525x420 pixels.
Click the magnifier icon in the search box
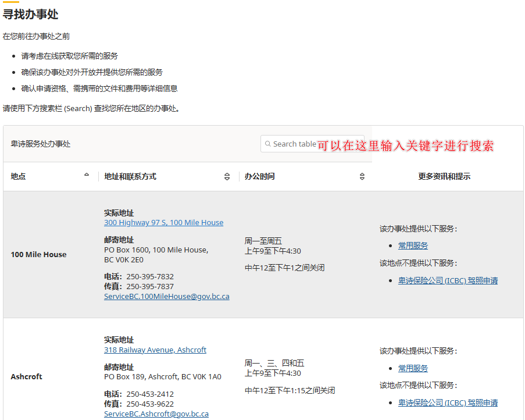(x=268, y=144)
